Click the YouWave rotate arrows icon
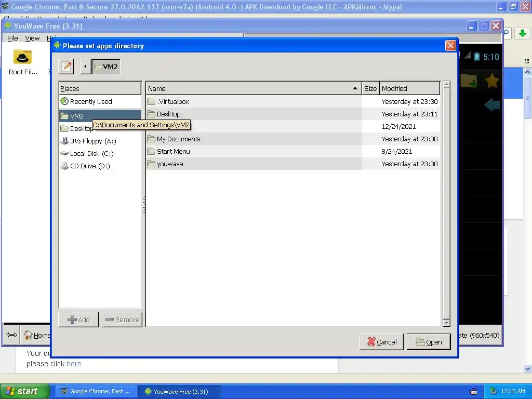 [x=11, y=335]
